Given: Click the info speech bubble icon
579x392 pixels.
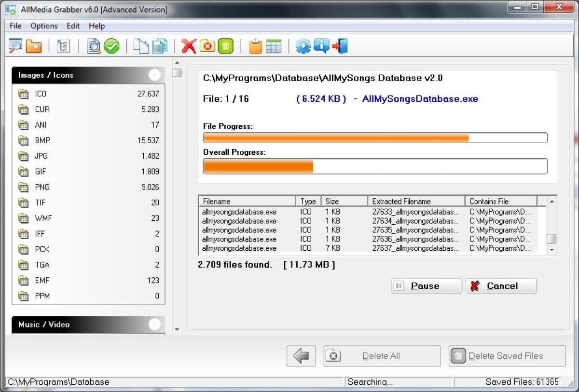Looking at the screenshot, I should [x=321, y=46].
